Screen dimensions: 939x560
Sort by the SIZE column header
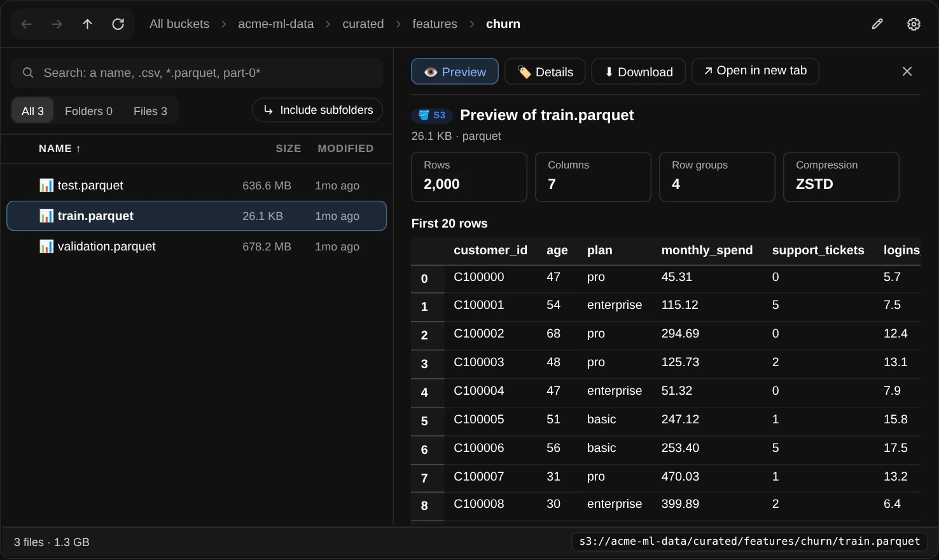(288, 148)
